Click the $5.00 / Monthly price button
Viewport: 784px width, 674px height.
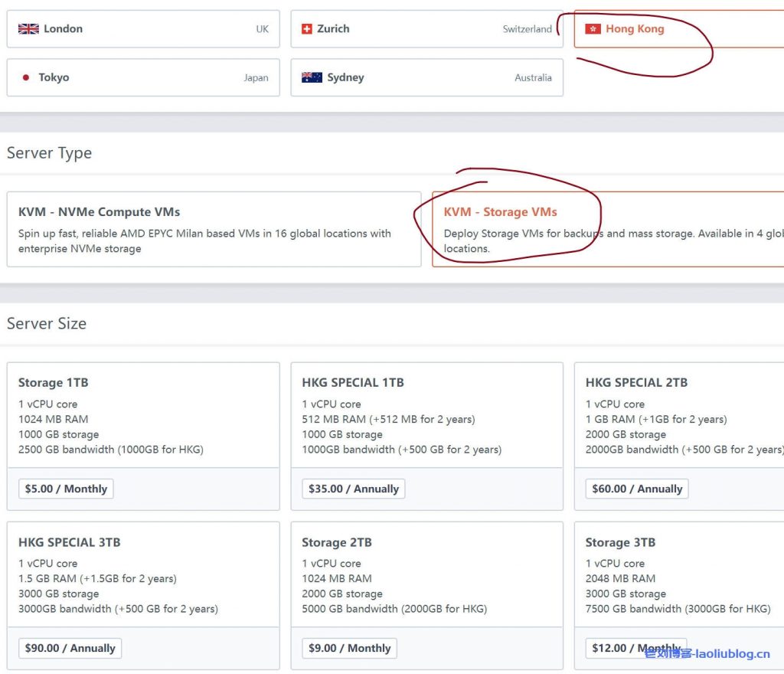coord(66,489)
